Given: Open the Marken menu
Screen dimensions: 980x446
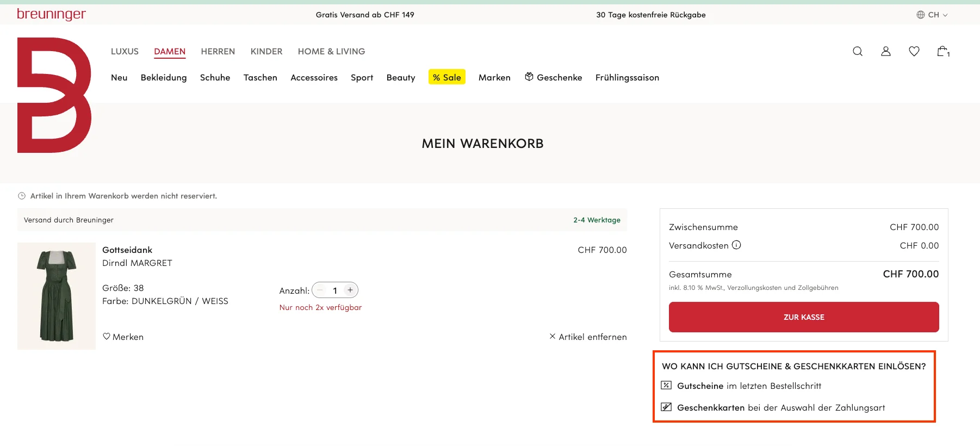Looking at the screenshot, I should tap(494, 77).
